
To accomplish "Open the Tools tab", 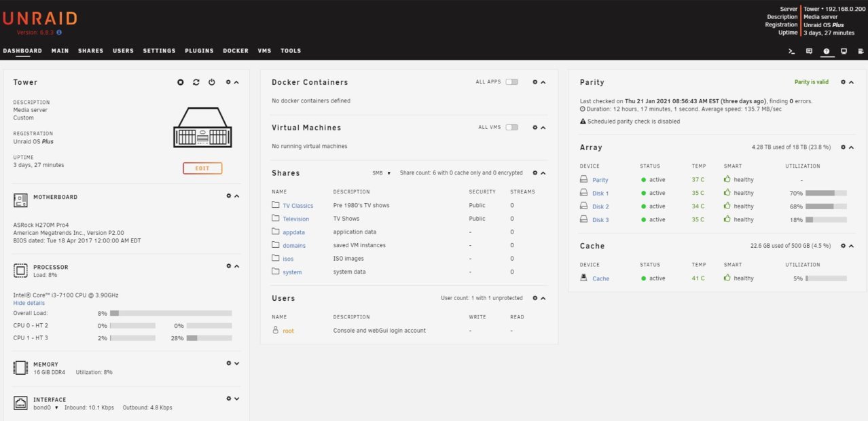I will pos(291,51).
